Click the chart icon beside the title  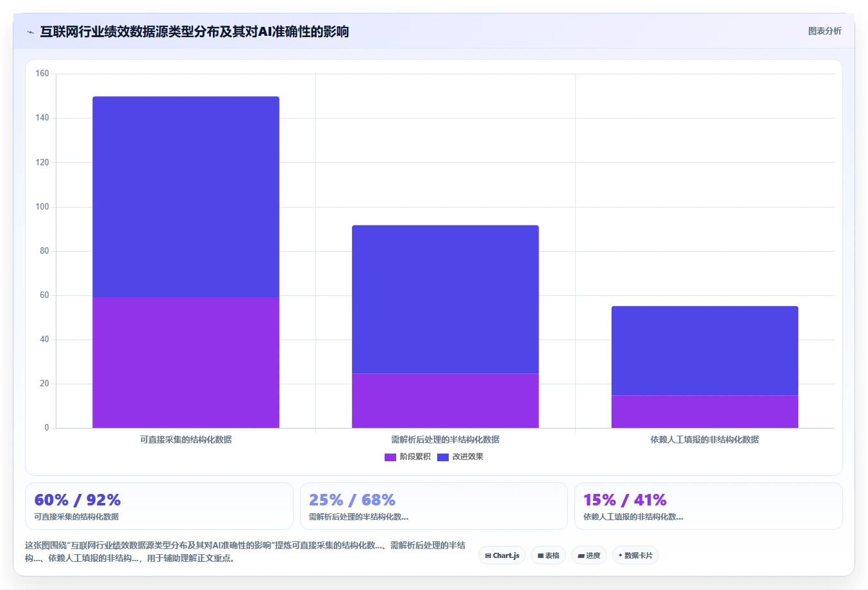30,32
